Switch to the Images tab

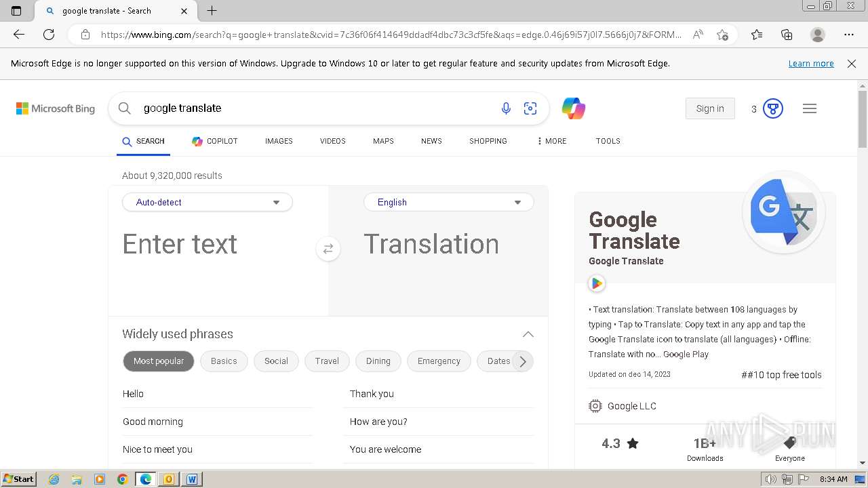pyautogui.click(x=279, y=141)
